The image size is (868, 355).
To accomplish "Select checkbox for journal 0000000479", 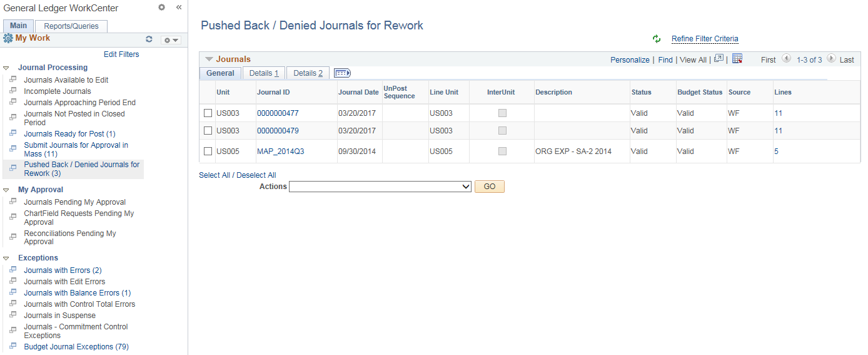I will [208, 131].
